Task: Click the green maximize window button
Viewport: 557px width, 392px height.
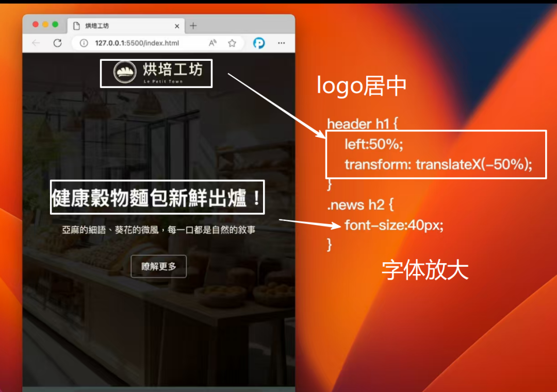Action: [55, 25]
